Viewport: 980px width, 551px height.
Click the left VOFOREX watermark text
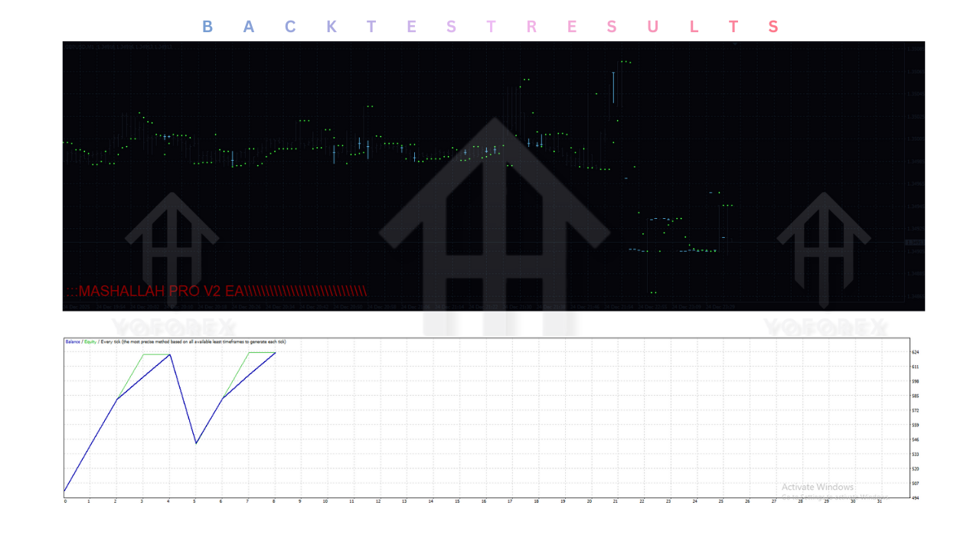(x=171, y=328)
